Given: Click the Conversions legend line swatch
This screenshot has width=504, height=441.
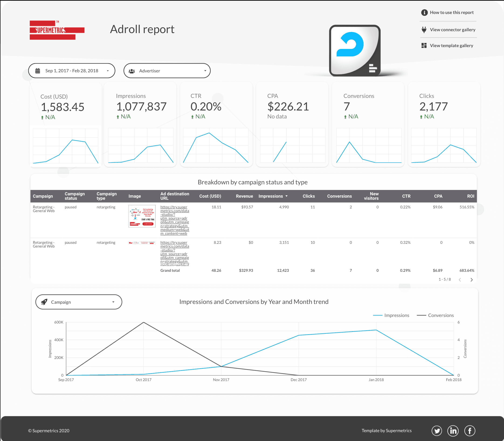Looking at the screenshot, I should click(x=421, y=316).
